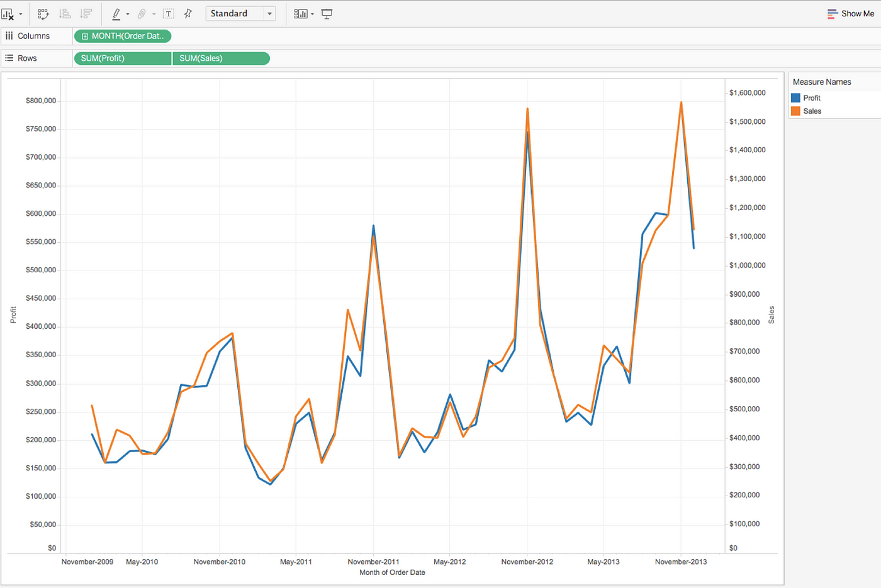881x588 pixels.
Task: Select the SUM(Sales) pill in Rows
Action: 221,58
